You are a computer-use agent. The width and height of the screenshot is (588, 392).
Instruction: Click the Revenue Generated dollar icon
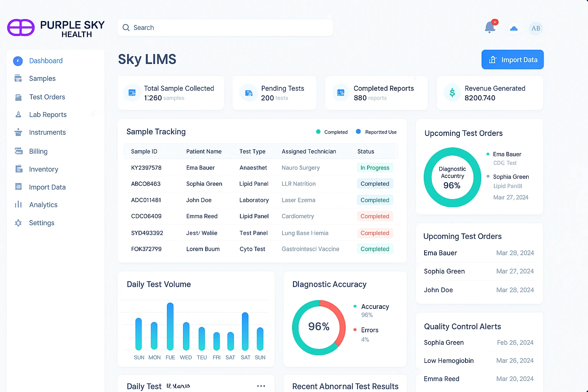click(x=452, y=93)
